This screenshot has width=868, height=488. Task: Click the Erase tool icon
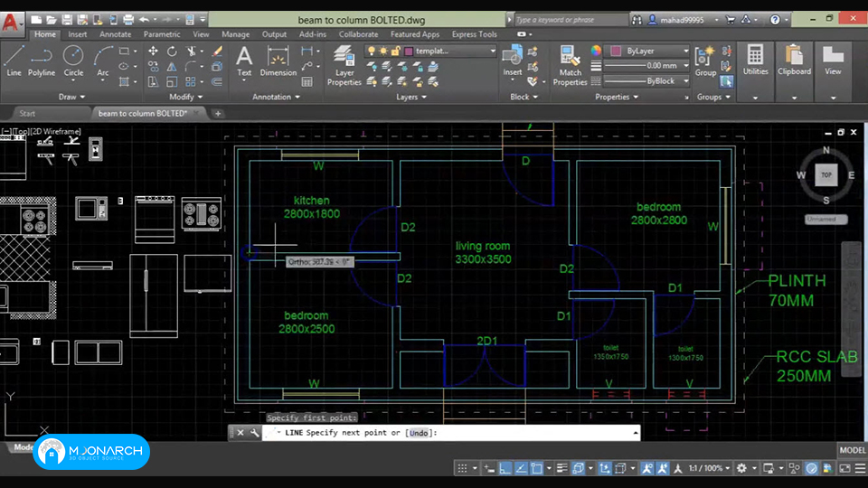tap(217, 51)
